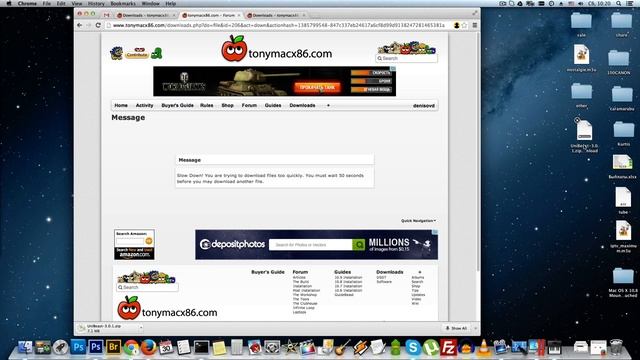640x360 pixels.
Task: Open Finder from the Dock
Action: point(25,347)
